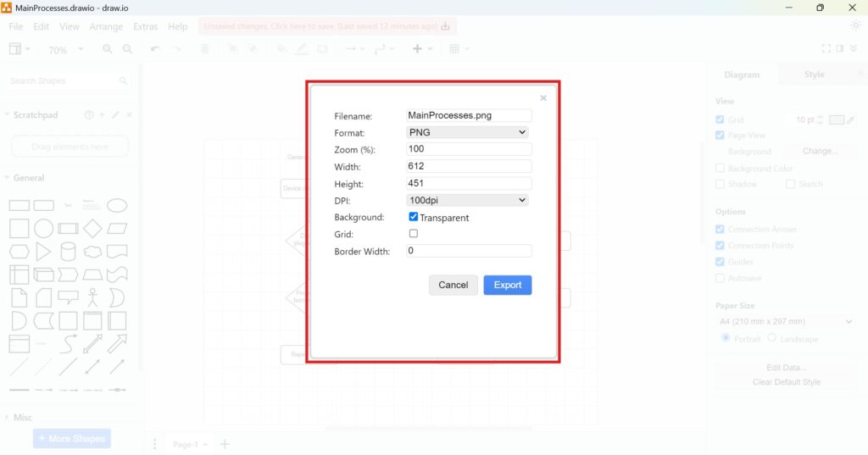Viewport: 868px width, 455px height.
Task: Click the Scratchpad edit pencil icon
Action: pyautogui.click(x=115, y=115)
